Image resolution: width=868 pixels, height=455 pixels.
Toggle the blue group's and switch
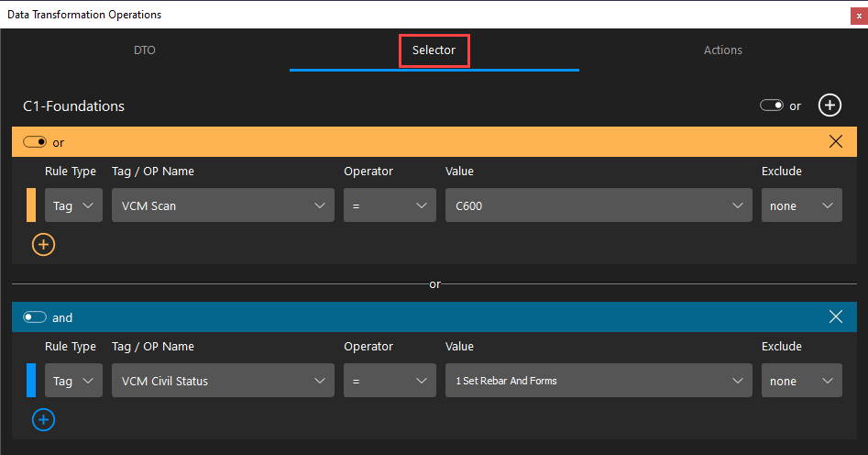(x=34, y=317)
